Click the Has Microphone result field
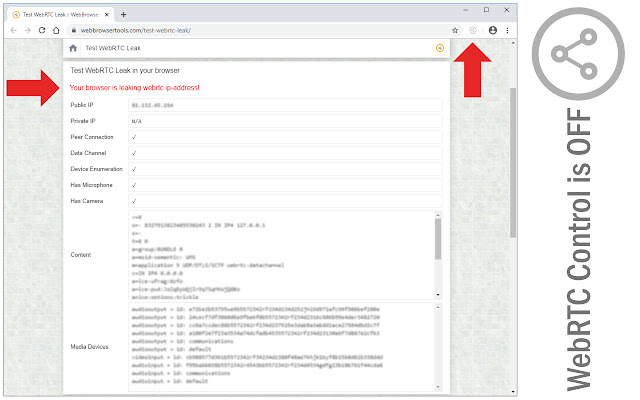This screenshot has height=400, width=640. 285,185
